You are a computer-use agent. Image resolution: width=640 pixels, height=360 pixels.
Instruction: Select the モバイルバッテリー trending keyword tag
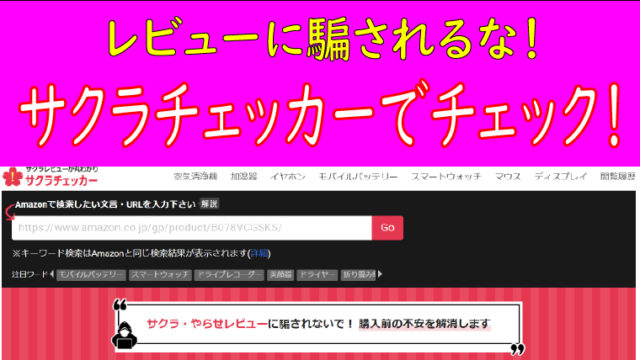[91, 275]
